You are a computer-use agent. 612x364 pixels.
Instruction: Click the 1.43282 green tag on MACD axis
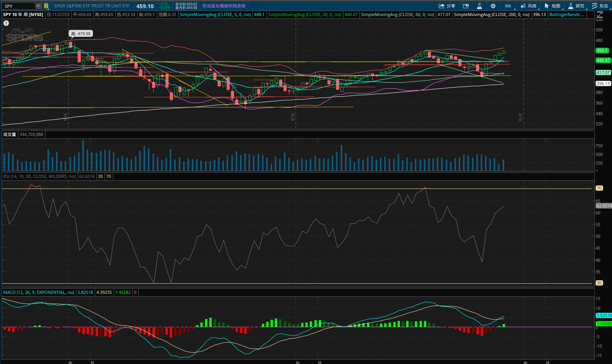click(x=604, y=324)
